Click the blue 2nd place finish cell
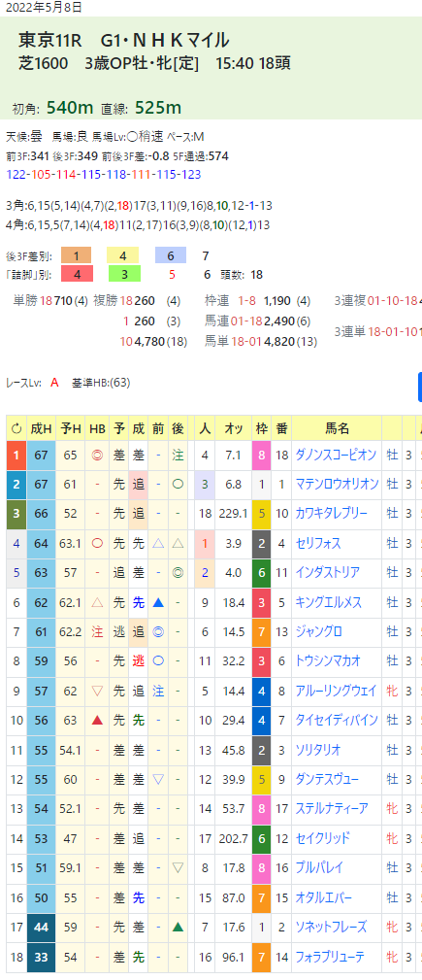The width and height of the screenshot is (422, 980). (16, 485)
